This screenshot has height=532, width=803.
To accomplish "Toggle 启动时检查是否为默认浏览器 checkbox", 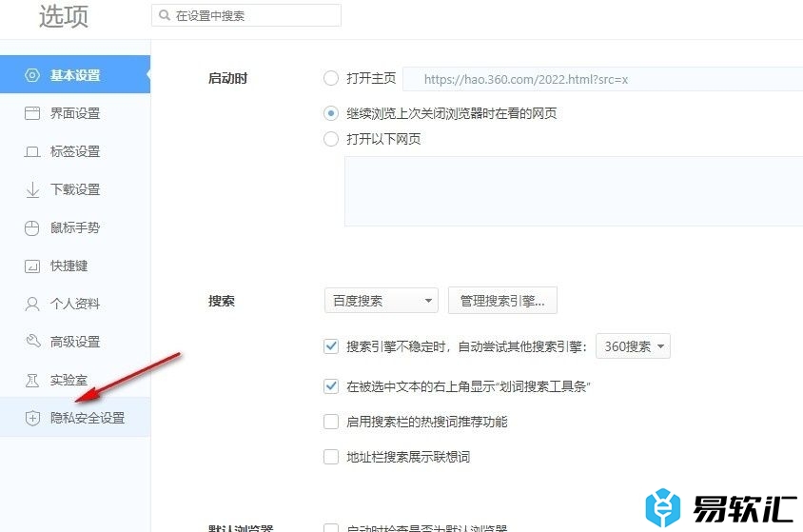I will tap(331, 527).
